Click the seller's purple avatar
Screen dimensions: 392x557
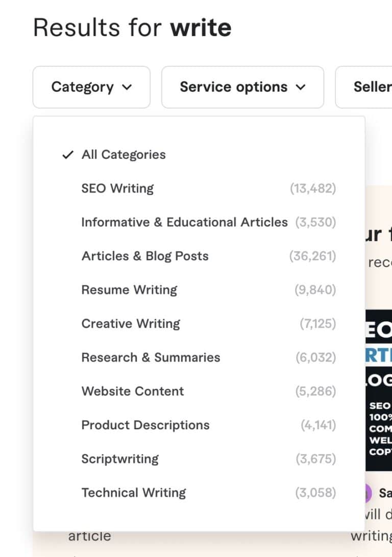[x=369, y=494]
